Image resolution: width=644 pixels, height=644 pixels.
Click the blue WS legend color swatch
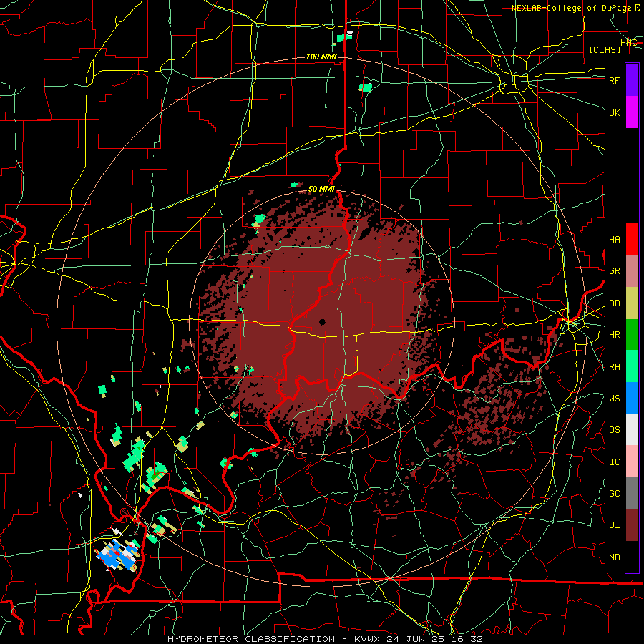point(632,398)
